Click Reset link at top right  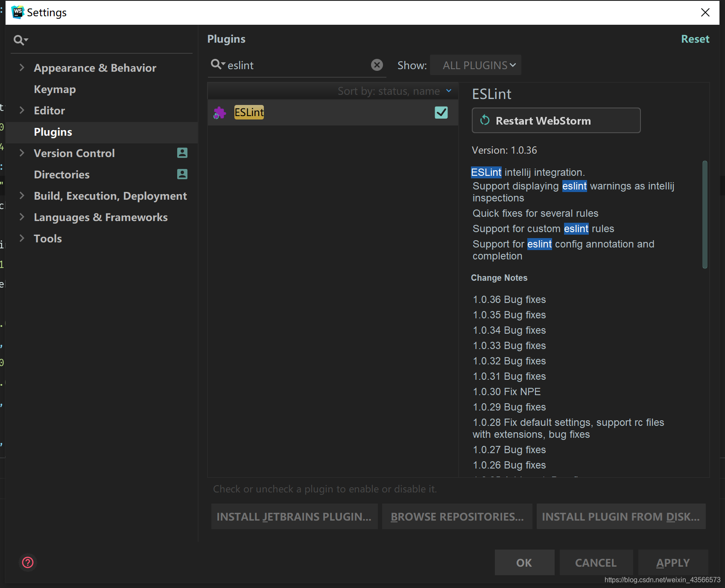pyautogui.click(x=695, y=39)
